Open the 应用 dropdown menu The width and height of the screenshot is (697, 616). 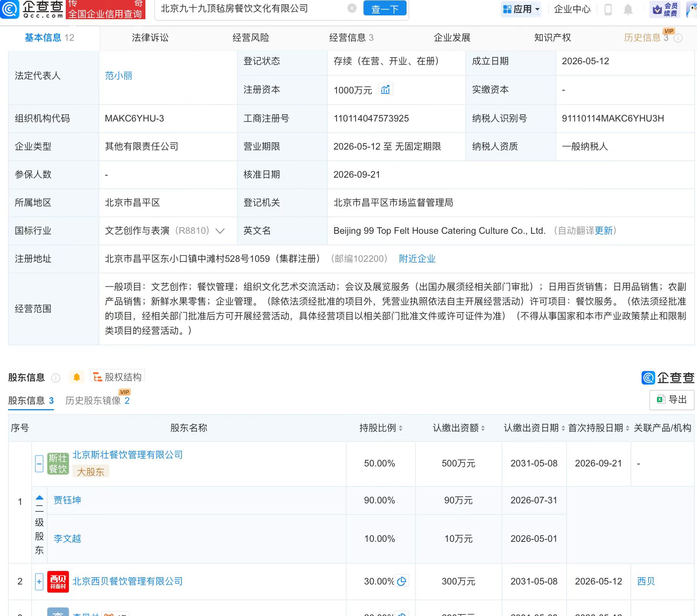click(x=521, y=9)
